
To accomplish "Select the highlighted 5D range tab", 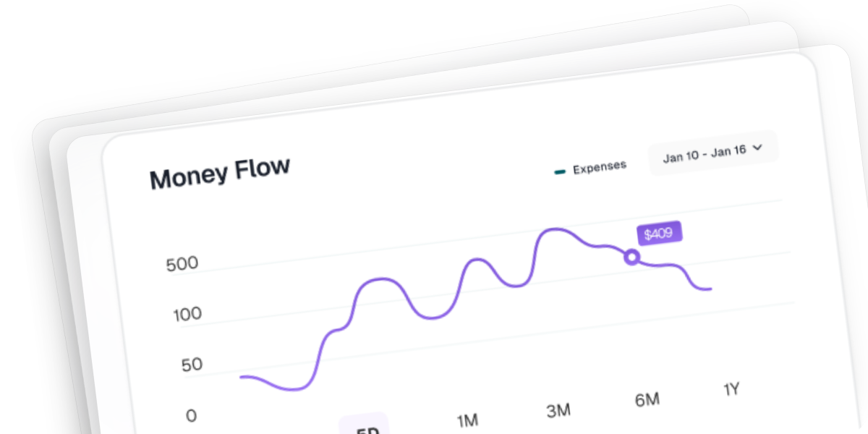I will point(366,428).
